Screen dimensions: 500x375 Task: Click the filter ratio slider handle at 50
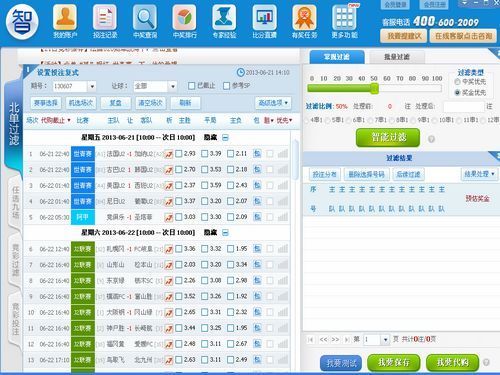pos(374,88)
